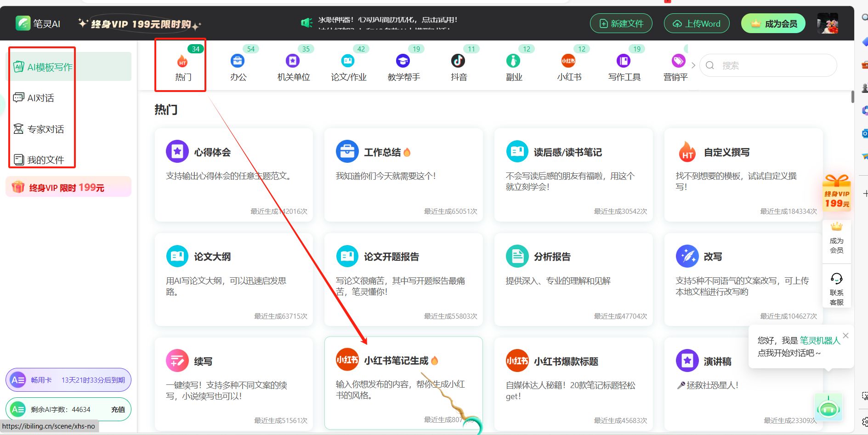This screenshot has width=868, height=435.
Task: Click the 读后感/读书笔记 book icon
Action: pyautogui.click(x=517, y=151)
